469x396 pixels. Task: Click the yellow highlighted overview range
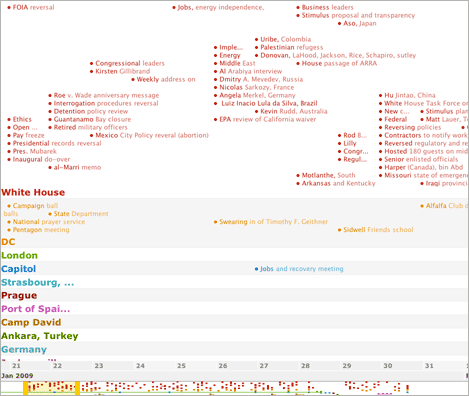[x=51, y=388]
